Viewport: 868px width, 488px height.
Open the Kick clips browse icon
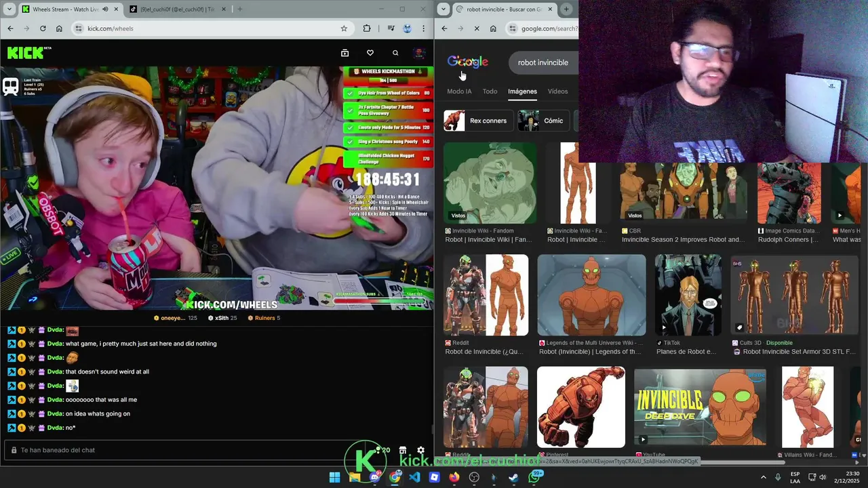tap(344, 53)
